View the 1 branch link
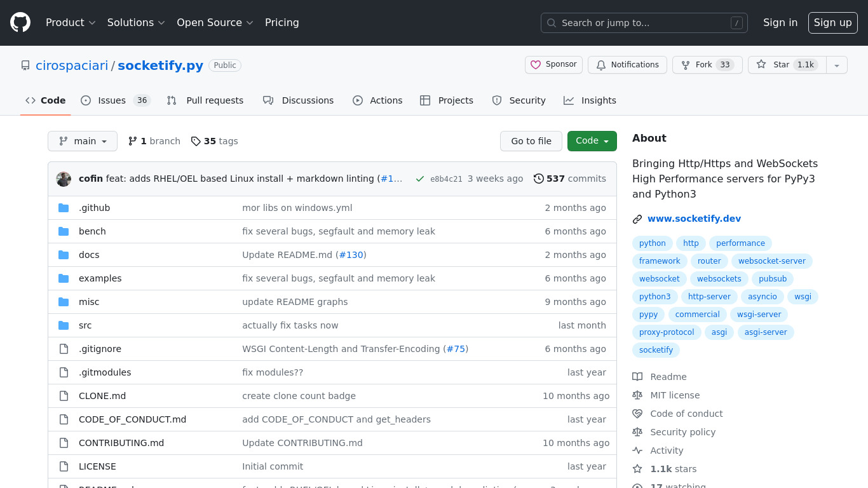 tap(154, 141)
